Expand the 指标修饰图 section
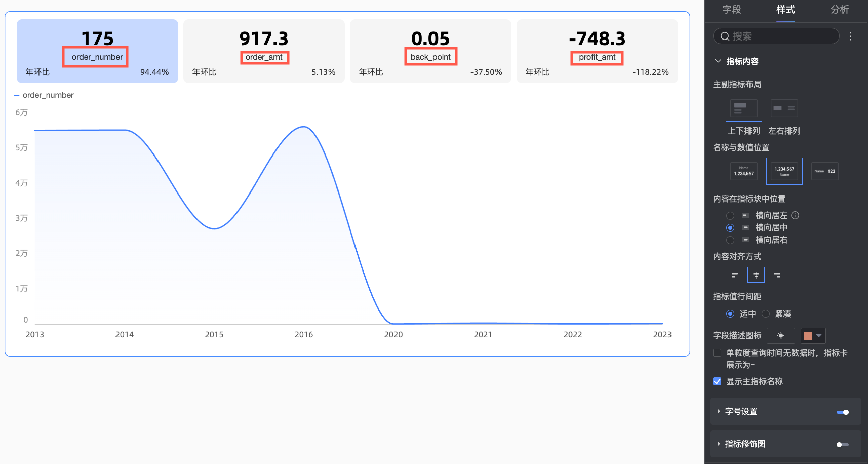 tap(719, 444)
